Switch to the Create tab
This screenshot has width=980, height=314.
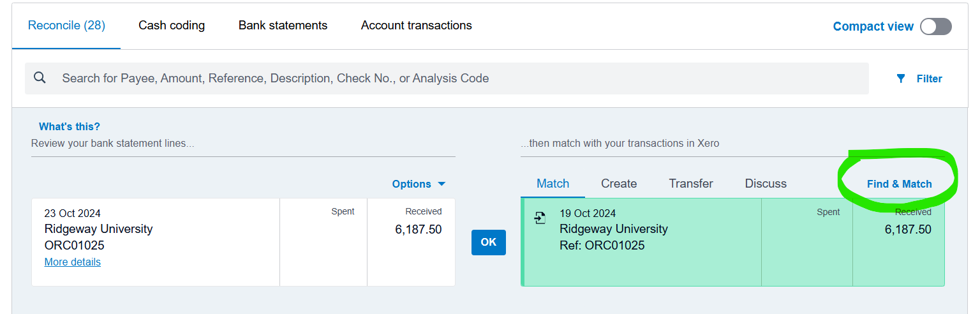click(x=619, y=184)
